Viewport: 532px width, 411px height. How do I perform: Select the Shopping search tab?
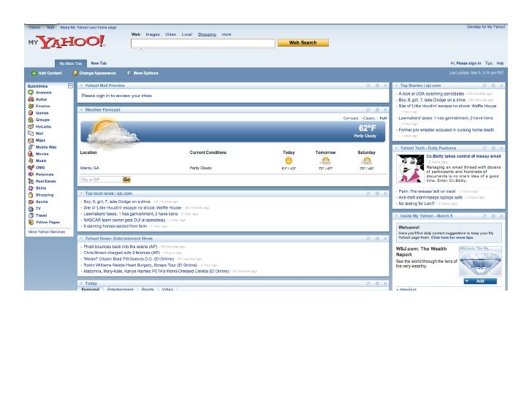pyautogui.click(x=207, y=34)
